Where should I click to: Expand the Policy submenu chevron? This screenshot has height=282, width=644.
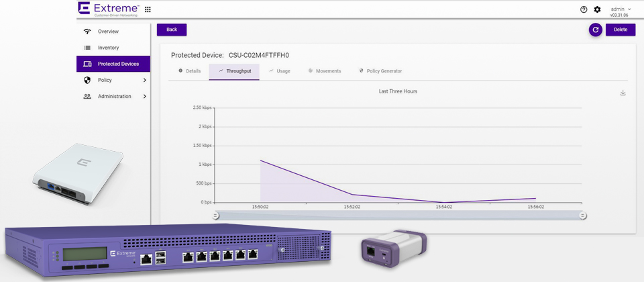pos(145,80)
